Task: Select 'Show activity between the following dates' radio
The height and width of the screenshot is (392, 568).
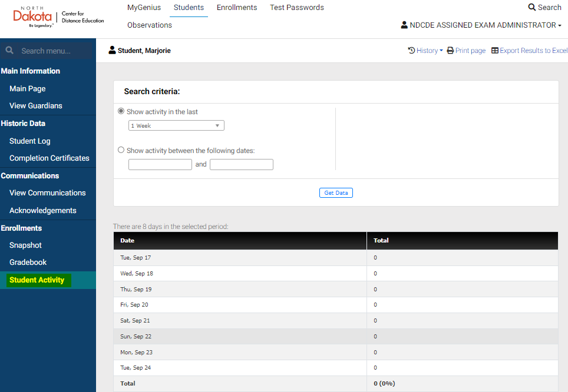Action: [x=121, y=150]
